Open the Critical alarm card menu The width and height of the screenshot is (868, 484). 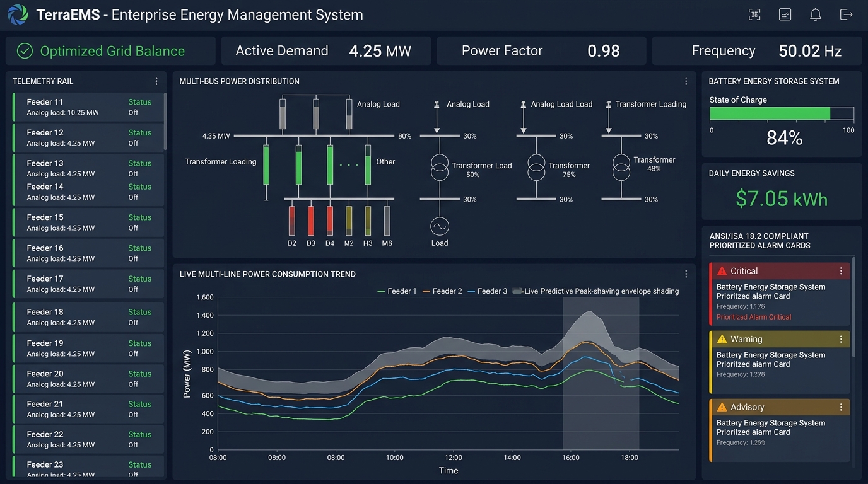coord(841,271)
